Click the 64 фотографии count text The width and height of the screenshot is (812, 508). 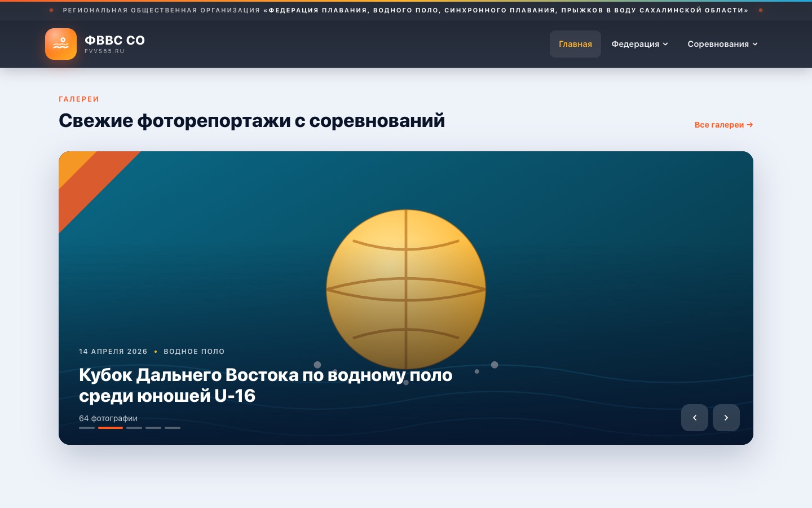[x=108, y=418]
